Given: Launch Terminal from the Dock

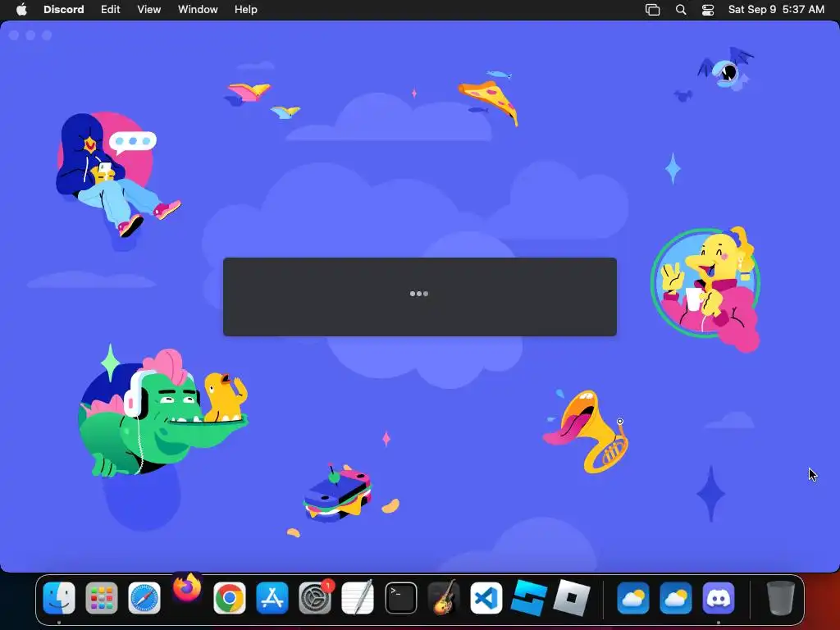Looking at the screenshot, I should pos(400,598).
